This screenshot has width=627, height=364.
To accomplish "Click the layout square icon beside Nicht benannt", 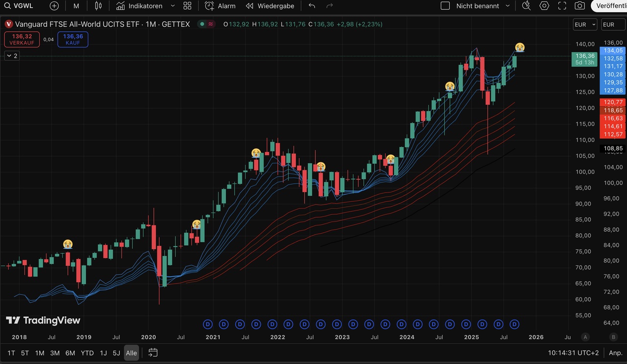I will point(445,6).
